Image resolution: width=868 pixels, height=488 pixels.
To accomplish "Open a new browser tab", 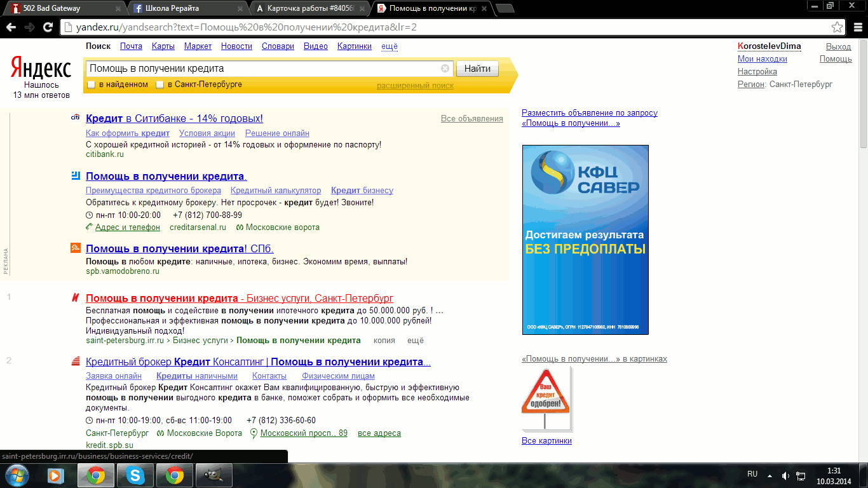I will [505, 8].
